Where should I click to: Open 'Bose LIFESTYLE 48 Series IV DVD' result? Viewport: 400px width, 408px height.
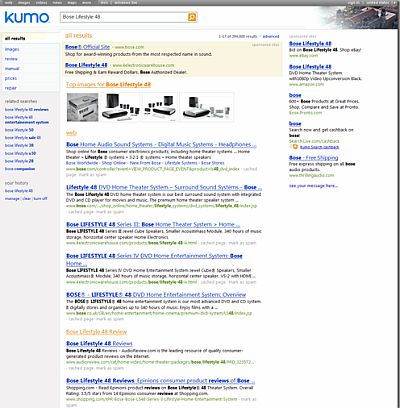[x=154, y=260]
